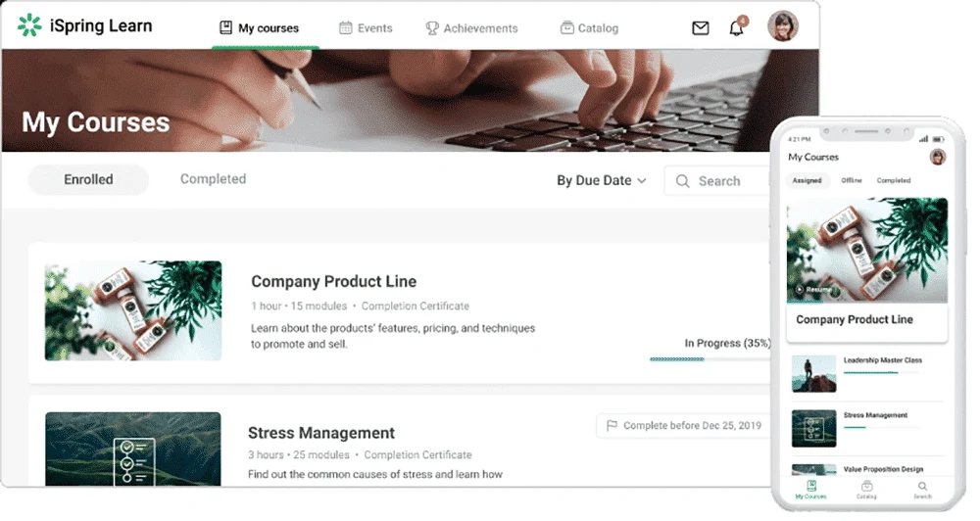Open the Company Product Line course title
980x521 pixels.
click(x=334, y=281)
